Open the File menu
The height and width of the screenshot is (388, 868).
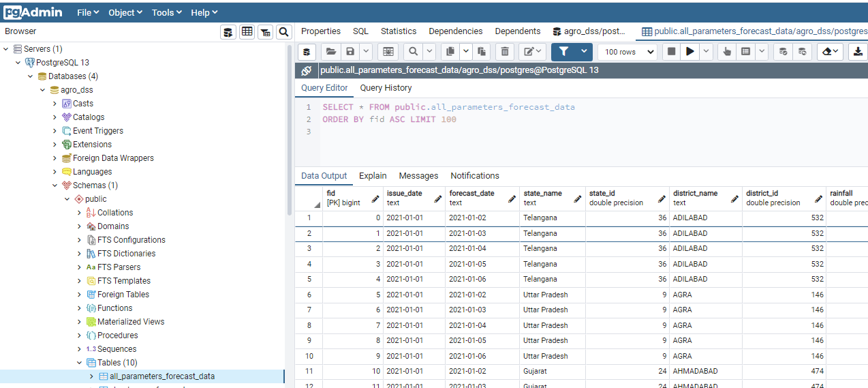pyautogui.click(x=88, y=12)
